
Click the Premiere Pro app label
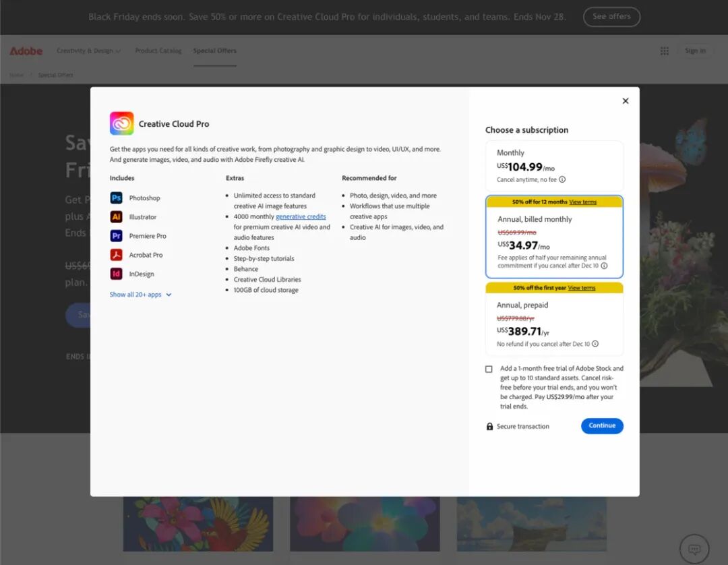click(x=148, y=236)
